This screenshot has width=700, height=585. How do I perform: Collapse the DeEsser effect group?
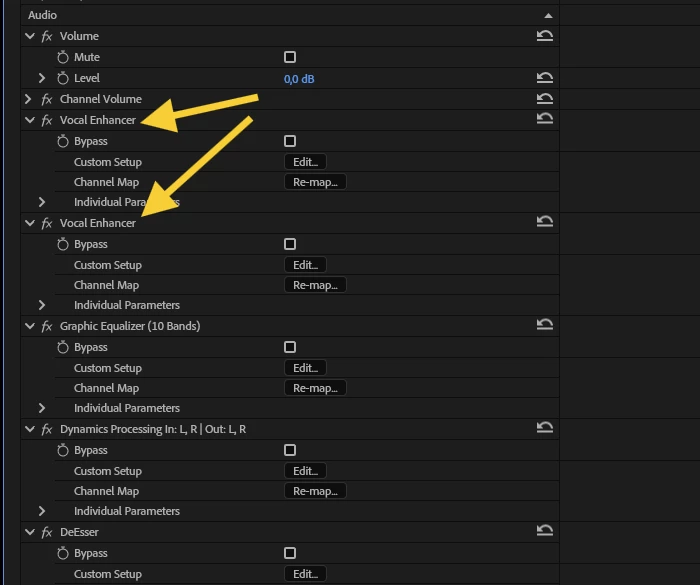click(x=30, y=532)
